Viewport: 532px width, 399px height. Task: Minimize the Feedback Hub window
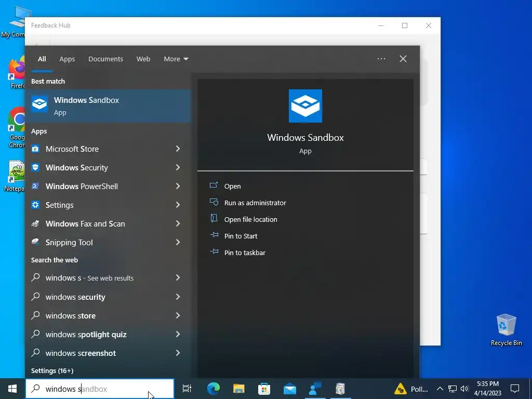381,25
